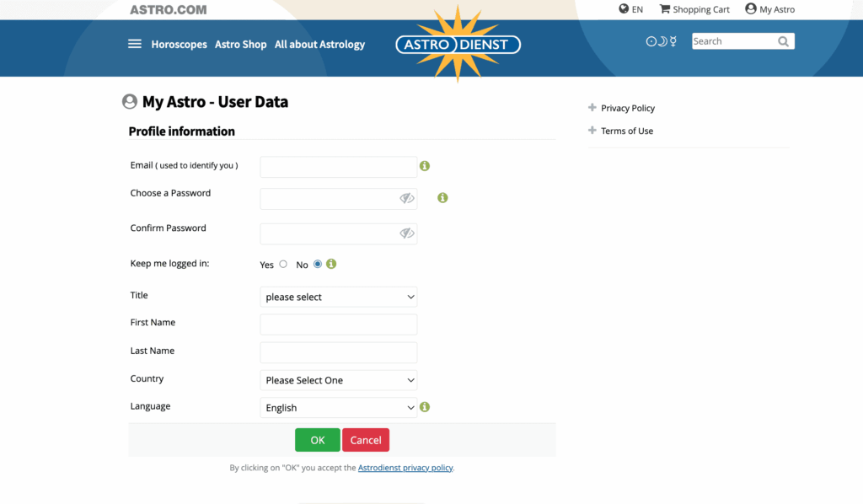The width and height of the screenshot is (863, 504).
Task: Click the search magnifier icon
Action: 783,41
